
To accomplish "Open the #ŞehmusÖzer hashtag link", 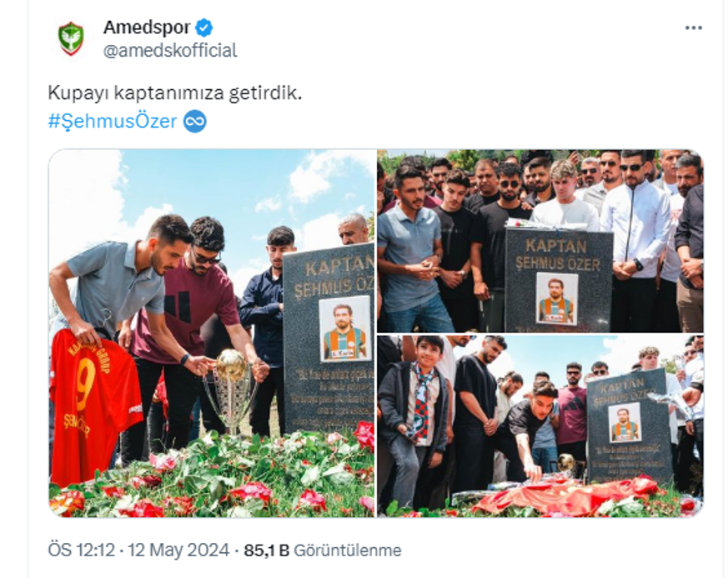I will (113, 122).
